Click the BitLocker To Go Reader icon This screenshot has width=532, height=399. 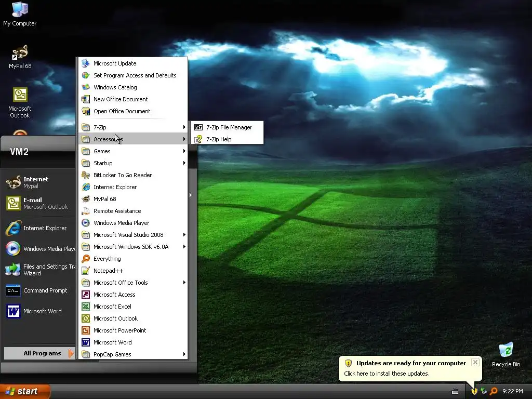[86, 175]
